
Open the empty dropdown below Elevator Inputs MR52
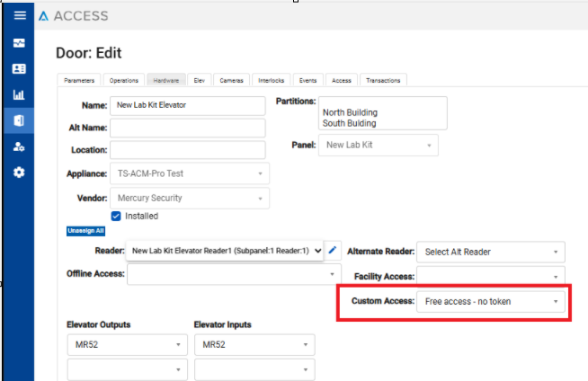pos(254,369)
